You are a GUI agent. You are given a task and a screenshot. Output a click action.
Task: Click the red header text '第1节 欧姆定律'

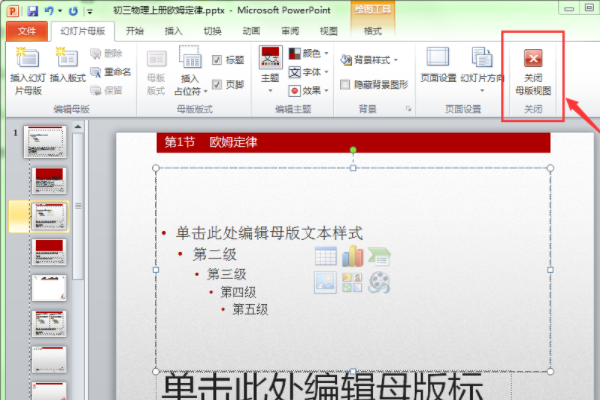point(211,142)
